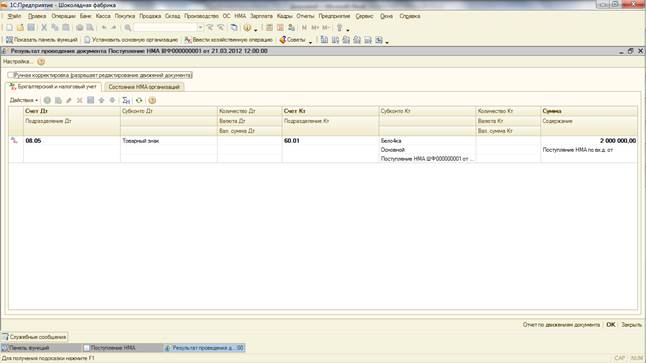Click the Calculator toolbar icon
The height and width of the screenshot is (363, 646).
coord(269,28)
